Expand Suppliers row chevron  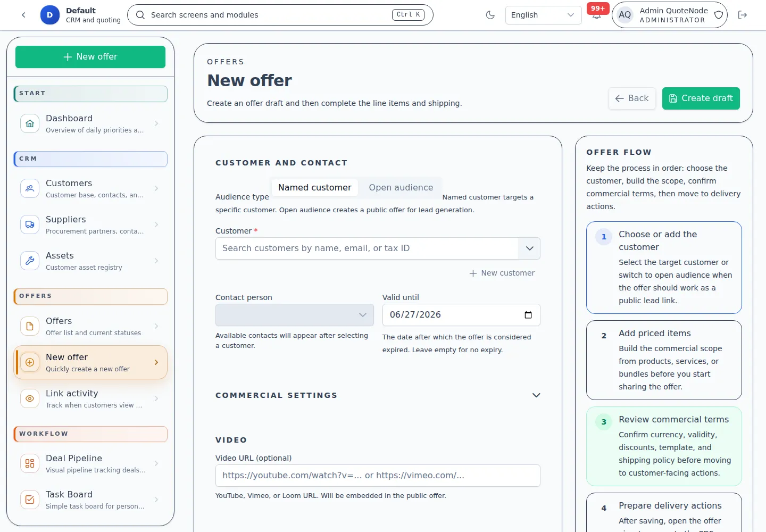coord(156,225)
